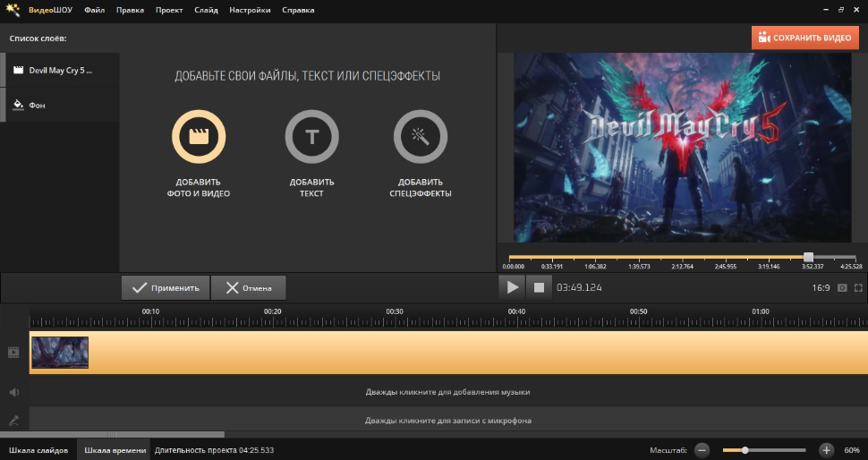Select the Фон background layer
Screen dimensions: 868x460
click(60, 105)
